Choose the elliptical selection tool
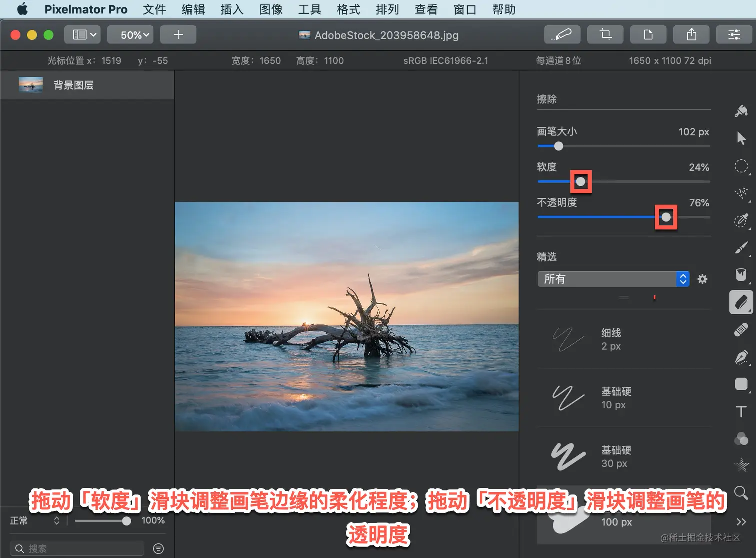 point(741,166)
